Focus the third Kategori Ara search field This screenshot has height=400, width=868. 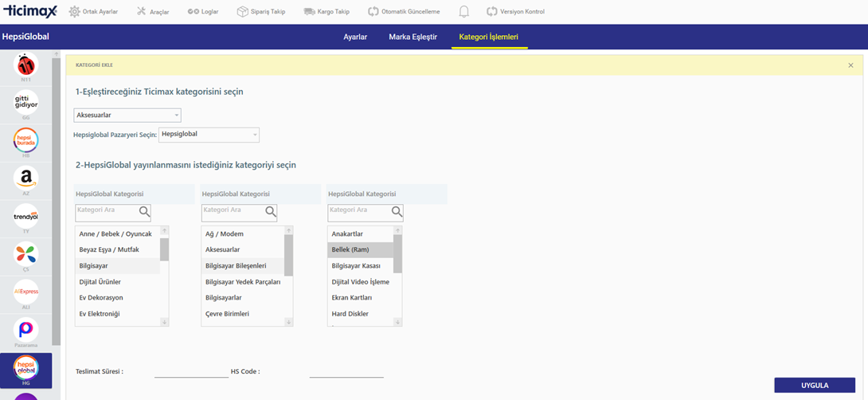(x=366, y=213)
